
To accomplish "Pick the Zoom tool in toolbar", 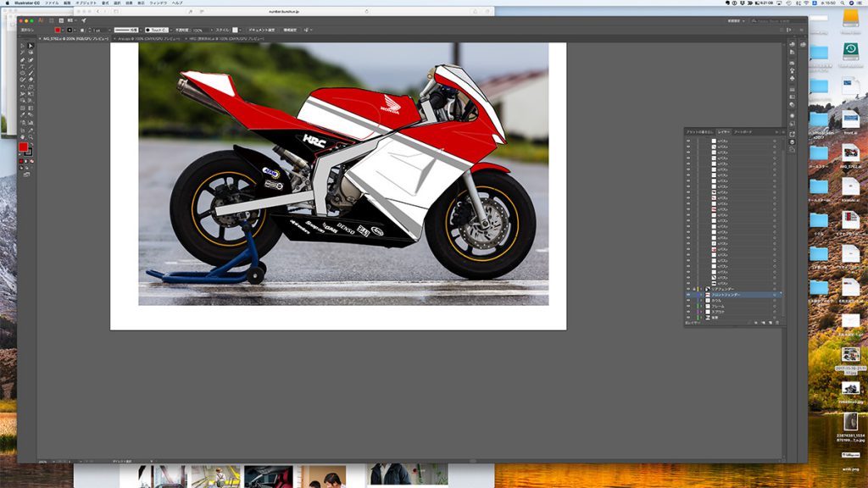I will coord(31,136).
